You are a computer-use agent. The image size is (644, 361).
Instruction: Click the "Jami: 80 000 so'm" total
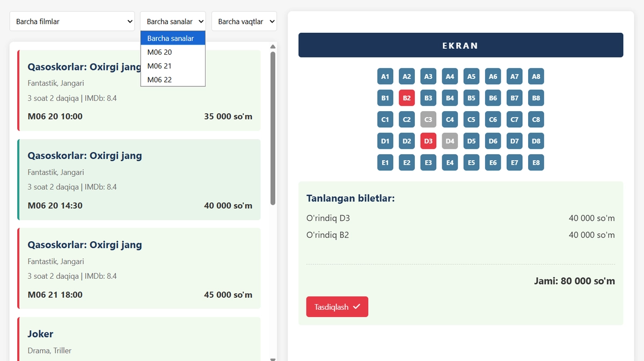[x=574, y=281]
